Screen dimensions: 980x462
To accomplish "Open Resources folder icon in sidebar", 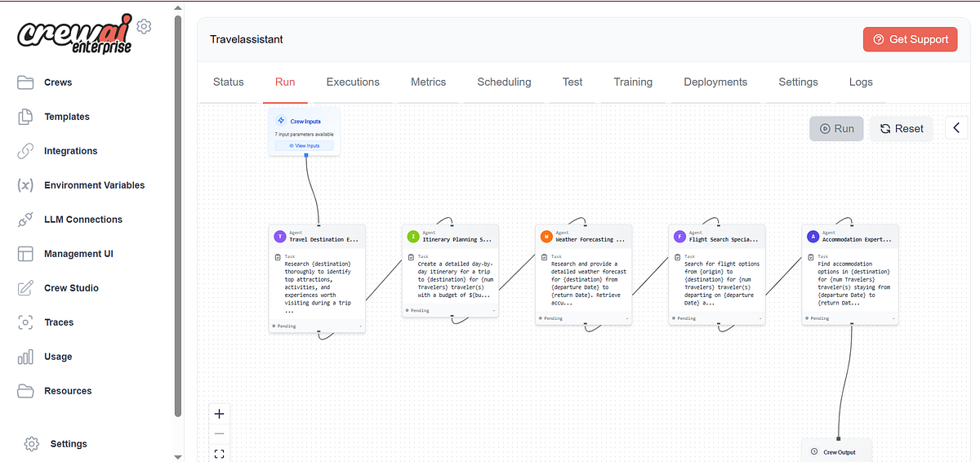I will (25, 391).
